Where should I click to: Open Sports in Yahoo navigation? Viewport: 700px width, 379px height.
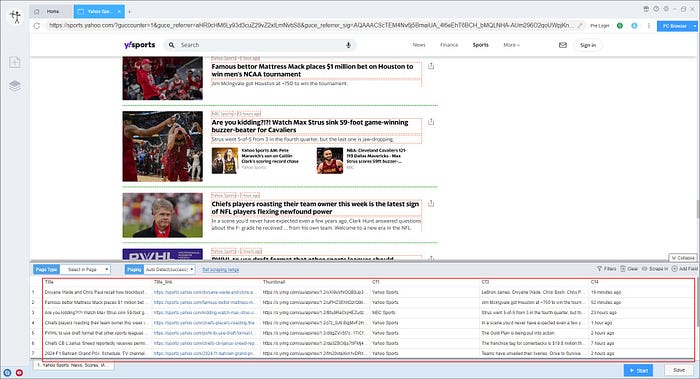coord(480,45)
